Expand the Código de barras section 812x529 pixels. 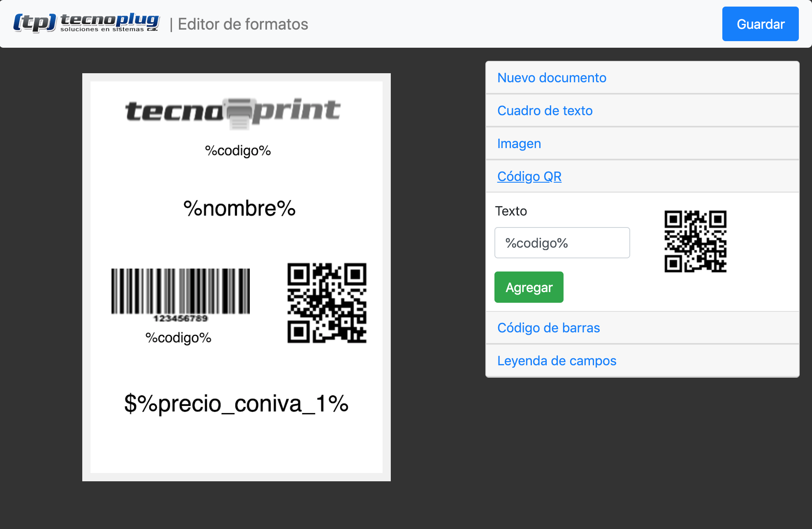click(548, 328)
